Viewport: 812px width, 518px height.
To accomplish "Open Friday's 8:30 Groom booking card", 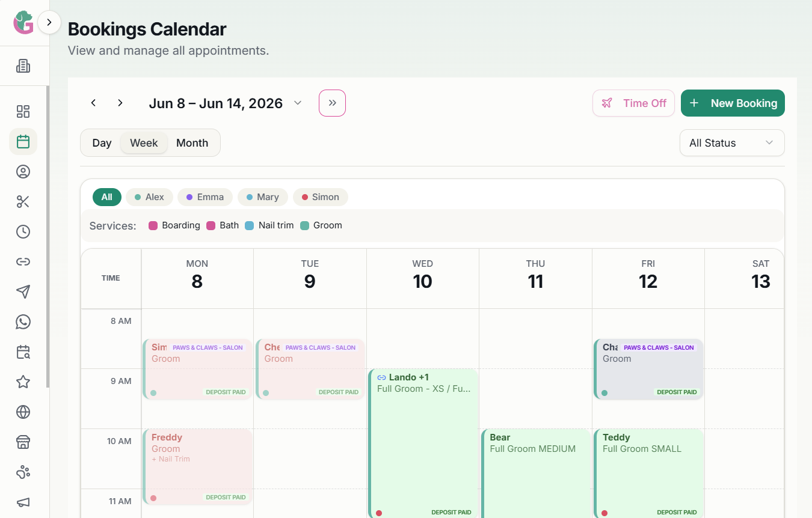I will (x=648, y=369).
